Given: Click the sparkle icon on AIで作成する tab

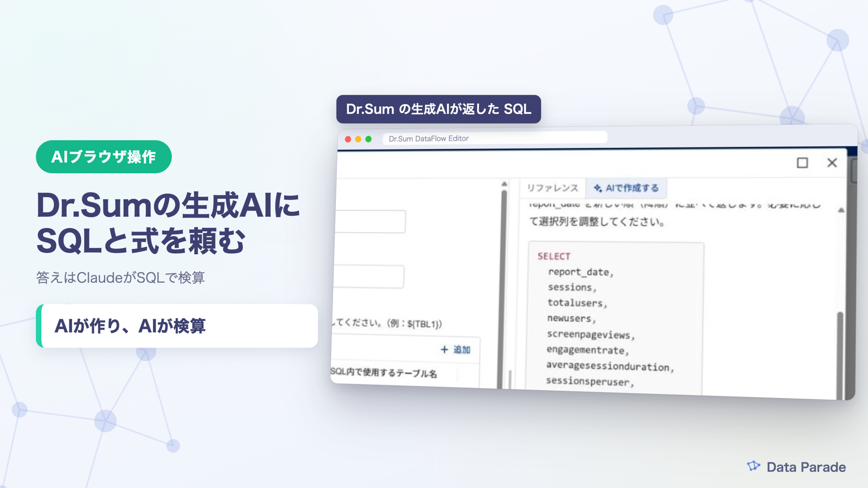Looking at the screenshot, I should [597, 188].
